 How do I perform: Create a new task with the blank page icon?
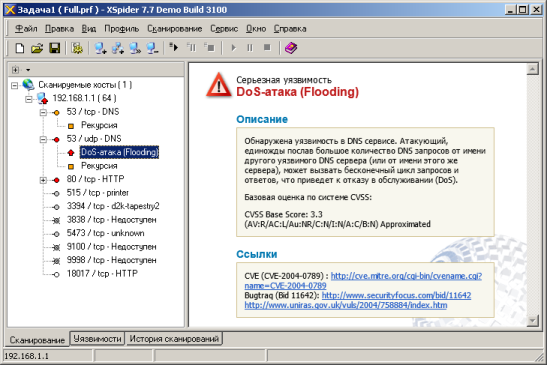coord(20,48)
